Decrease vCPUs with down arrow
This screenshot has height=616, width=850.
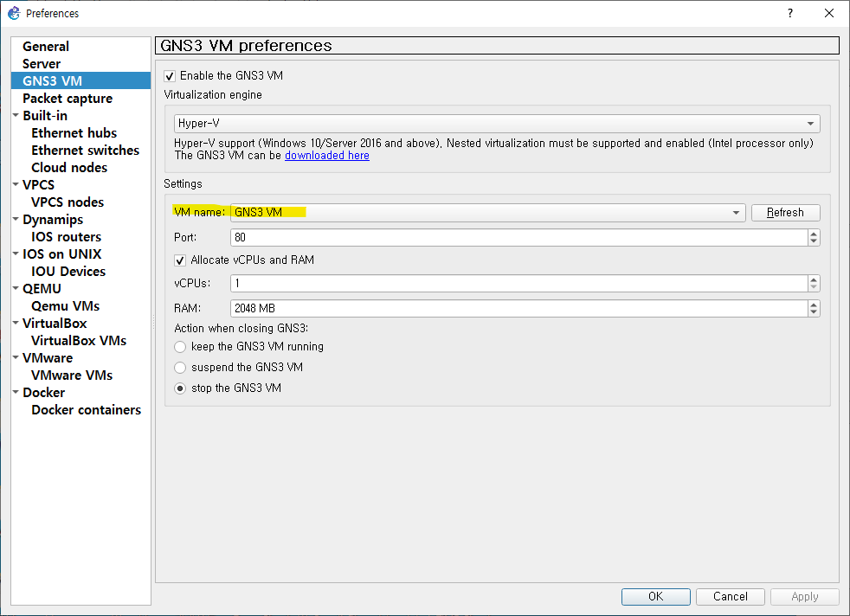point(814,288)
